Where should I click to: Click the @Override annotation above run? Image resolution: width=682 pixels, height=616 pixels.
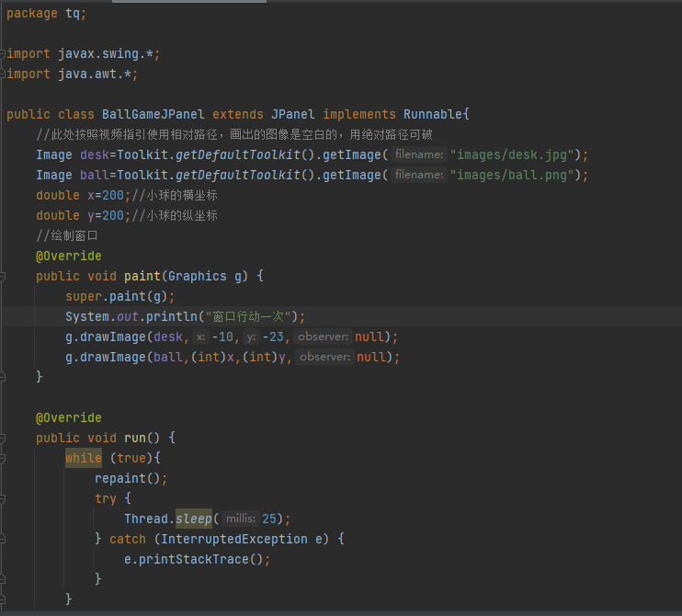point(69,418)
